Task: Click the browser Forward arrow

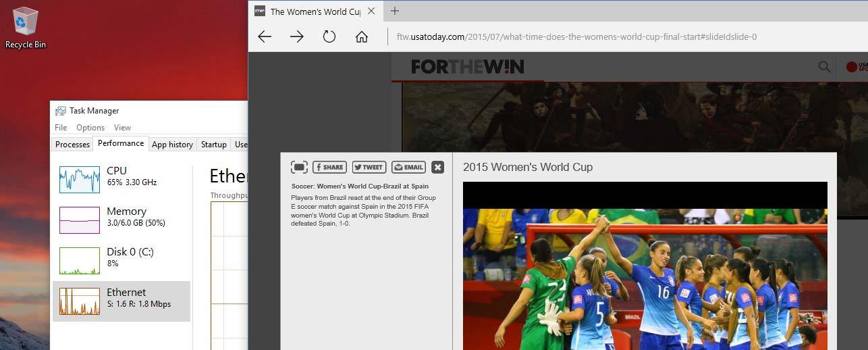Action: [297, 36]
